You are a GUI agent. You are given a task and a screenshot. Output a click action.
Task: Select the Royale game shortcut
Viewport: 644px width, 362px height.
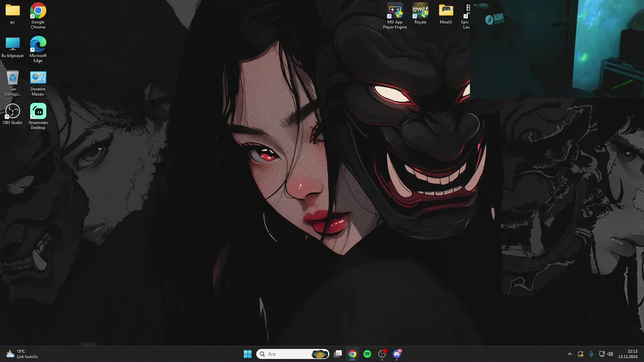click(420, 14)
